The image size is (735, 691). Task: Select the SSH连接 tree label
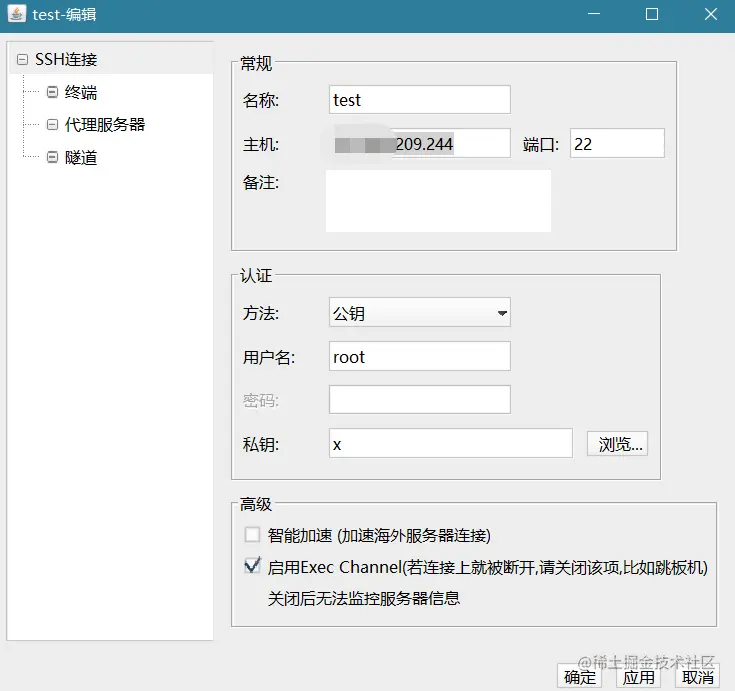(x=66, y=60)
